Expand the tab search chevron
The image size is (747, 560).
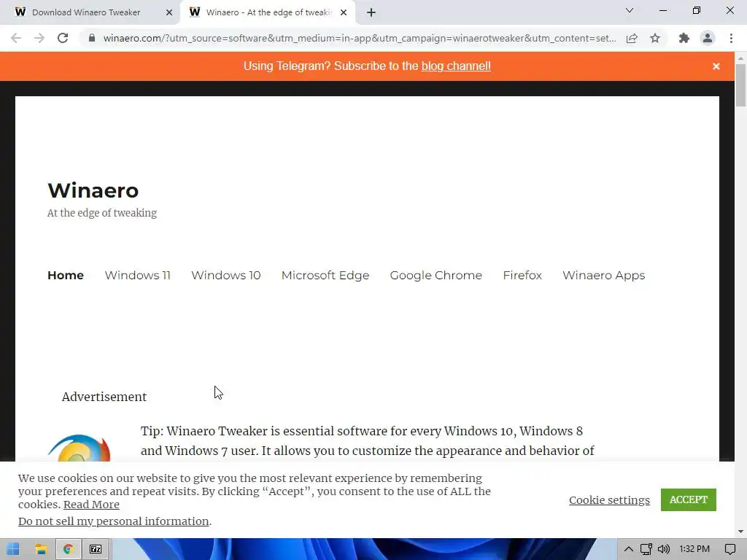pyautogui.click(x=630, y=10)
